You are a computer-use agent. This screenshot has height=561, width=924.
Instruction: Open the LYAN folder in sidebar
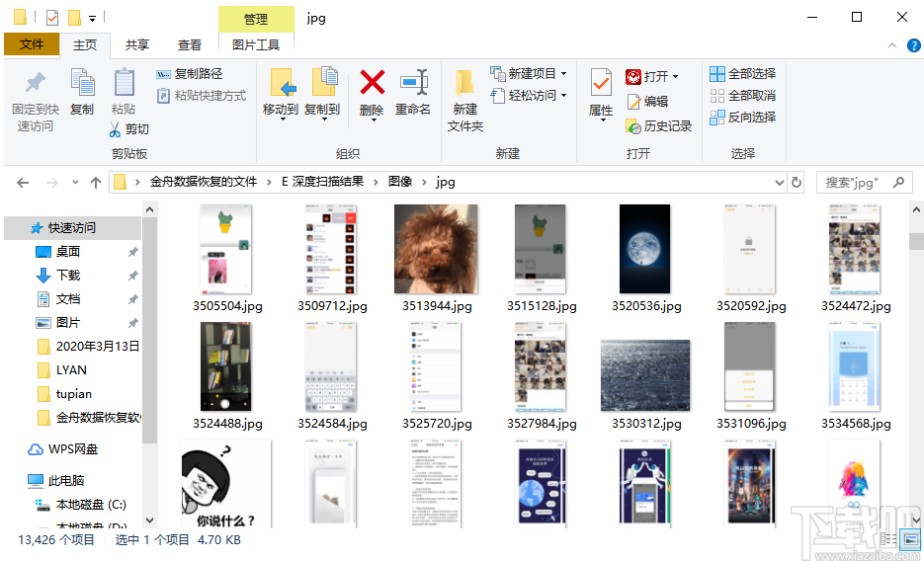pos(73,370)
